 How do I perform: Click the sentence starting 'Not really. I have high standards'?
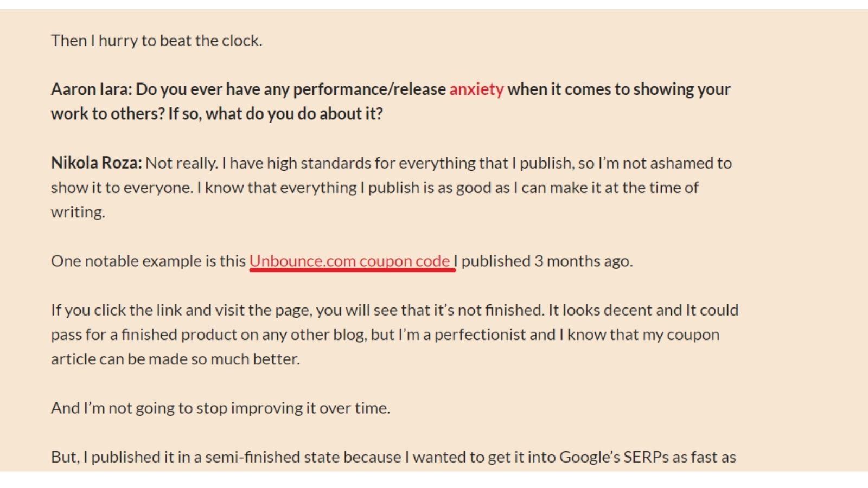(x=438, y=163)
